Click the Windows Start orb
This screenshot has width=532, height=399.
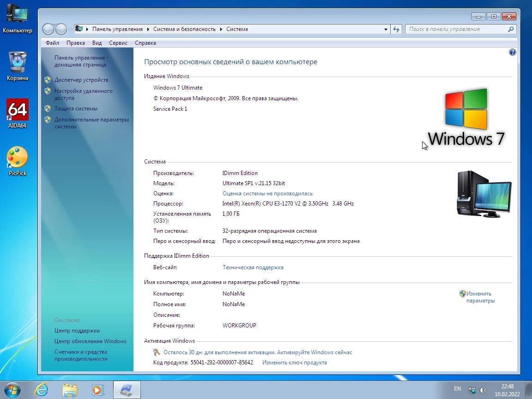coord(12,390)
